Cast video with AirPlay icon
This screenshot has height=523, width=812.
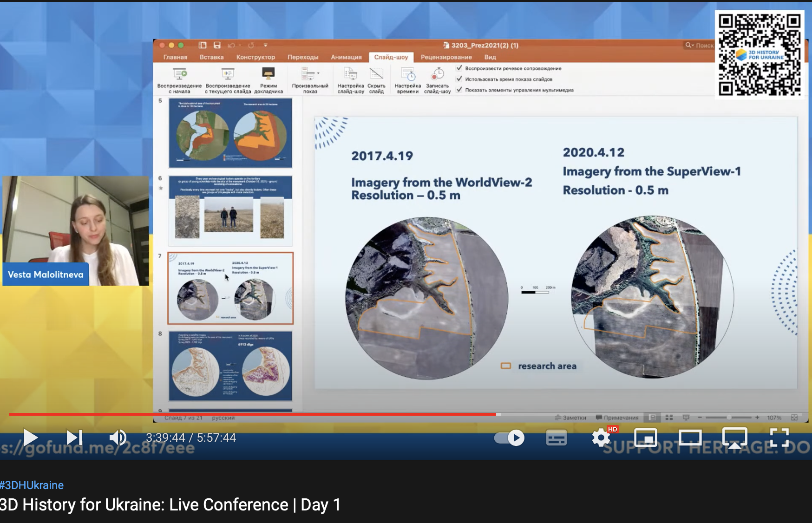coord(735,438)
